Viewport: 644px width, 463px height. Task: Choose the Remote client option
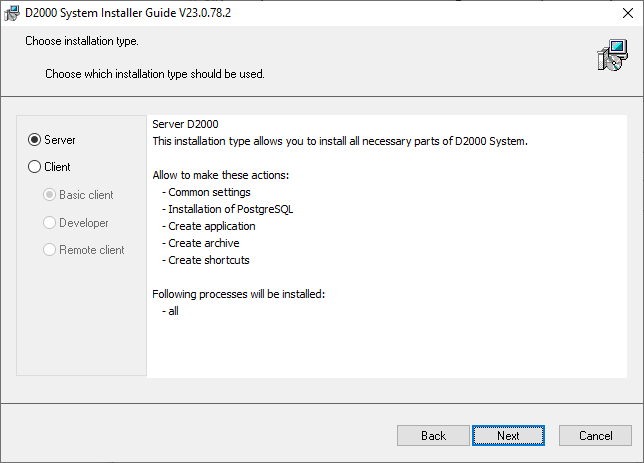click(x=50, y=250)
